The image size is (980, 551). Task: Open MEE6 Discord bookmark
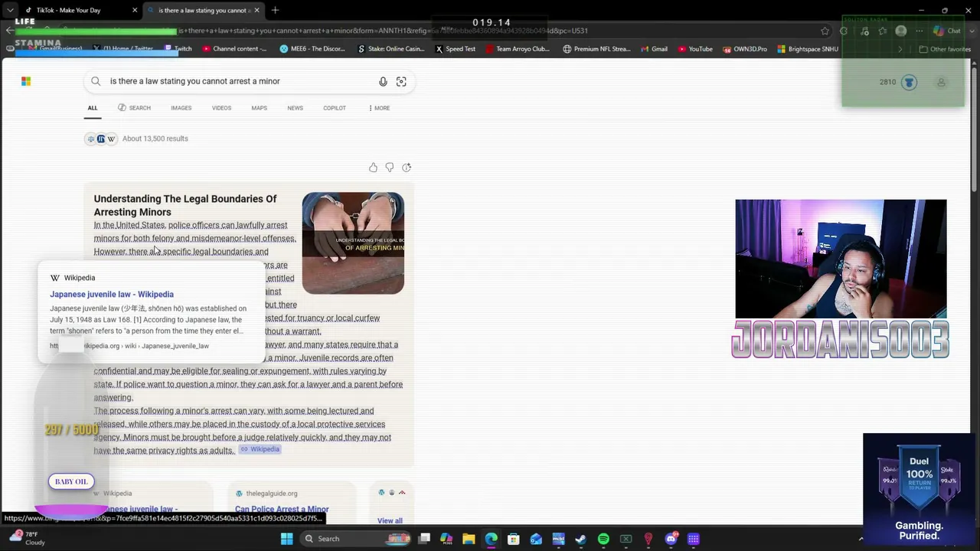(312, 49)
